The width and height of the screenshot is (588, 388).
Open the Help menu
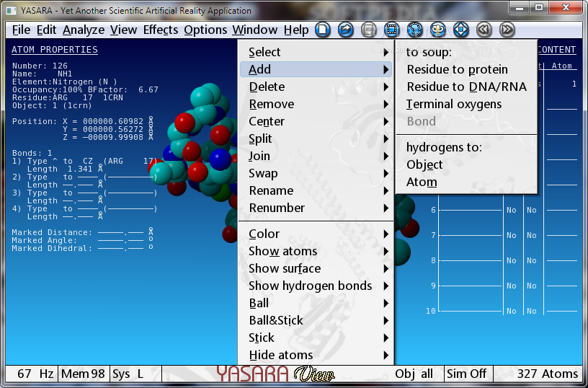coord(296,30)
